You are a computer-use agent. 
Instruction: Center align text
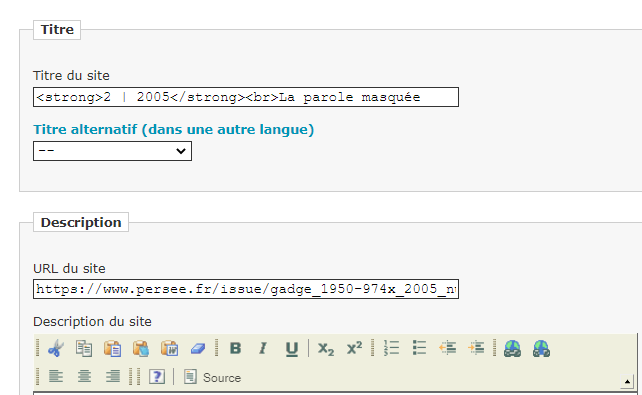84,376
